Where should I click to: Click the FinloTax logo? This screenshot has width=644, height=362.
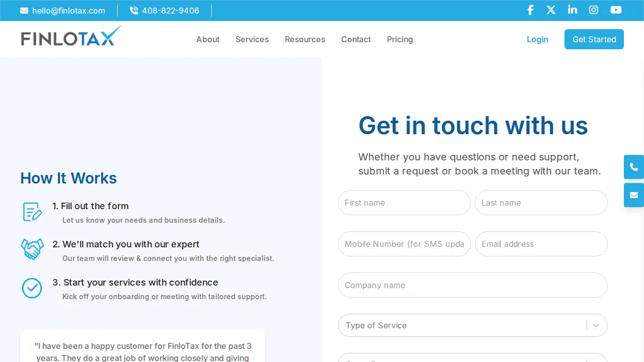(71, 37)
